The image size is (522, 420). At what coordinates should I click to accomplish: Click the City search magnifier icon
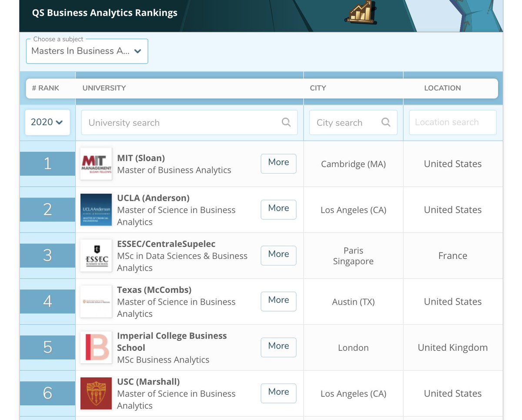tap(385, 122)
